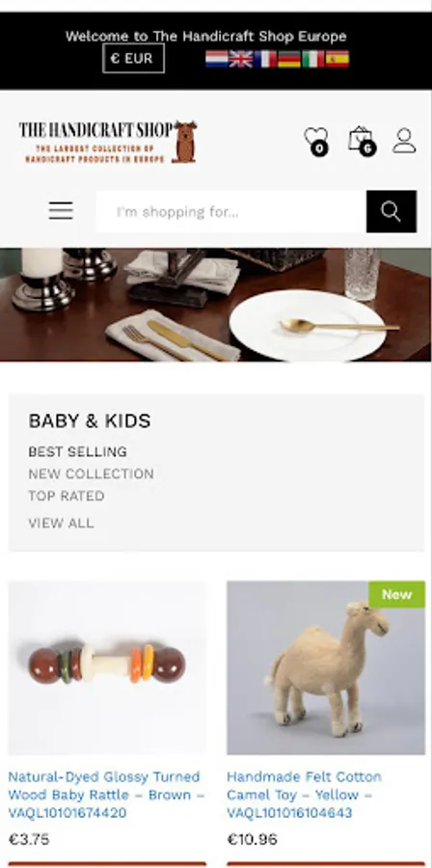
Task: Switch to the Top Rated tab
Action: (x=67, y=496)
